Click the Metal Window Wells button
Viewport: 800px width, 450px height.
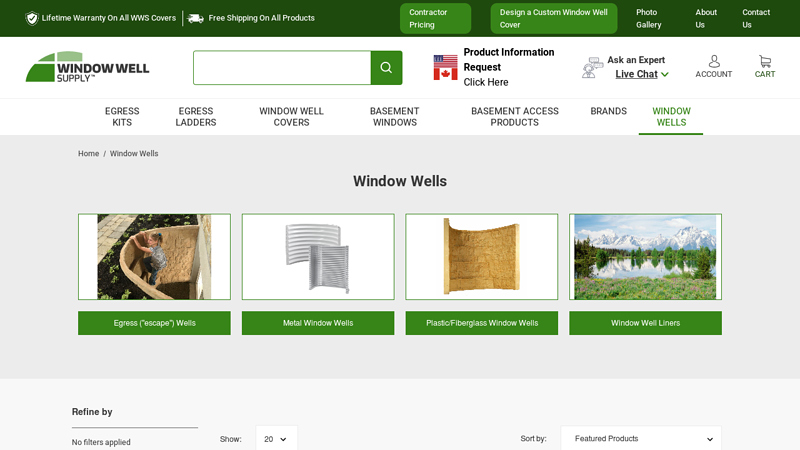click(318, 323)
